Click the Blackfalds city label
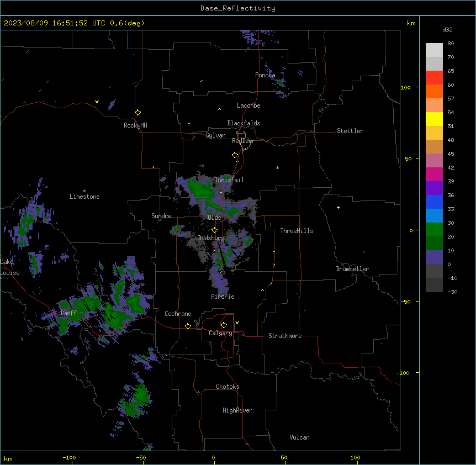This screenshot has height=465, width=476. pos(244,123)
